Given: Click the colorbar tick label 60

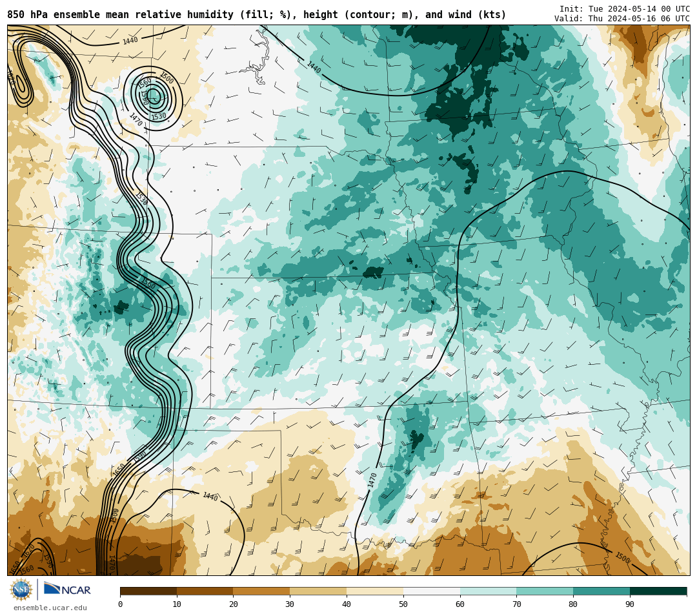Looking at the screenshot, I should [x=460, y=604].
